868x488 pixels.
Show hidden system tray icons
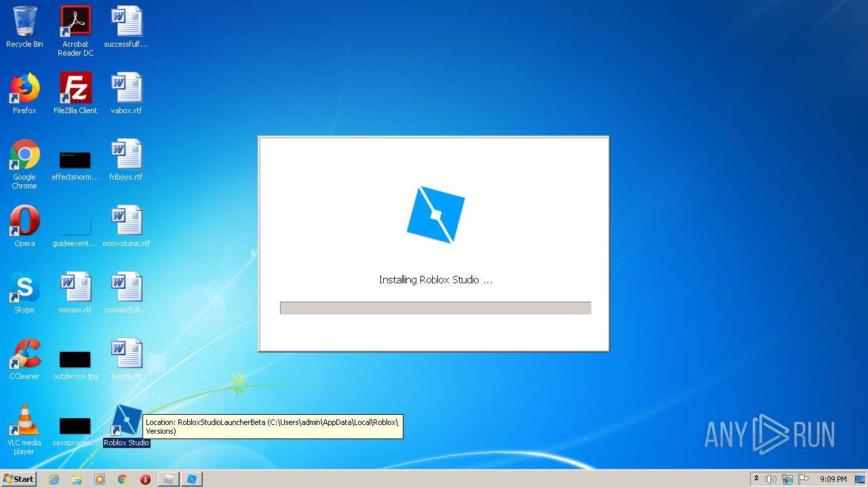pyautogui.click(x=757, y=479)
